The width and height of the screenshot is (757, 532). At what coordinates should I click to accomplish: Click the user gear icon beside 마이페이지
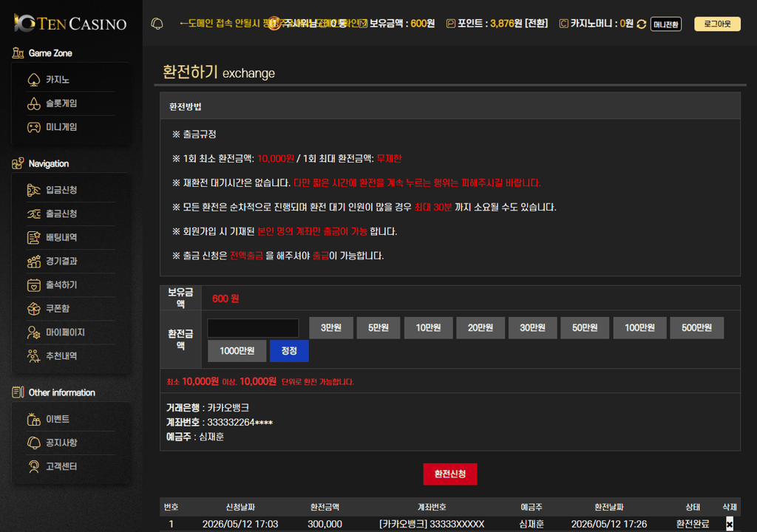(34, 332)
